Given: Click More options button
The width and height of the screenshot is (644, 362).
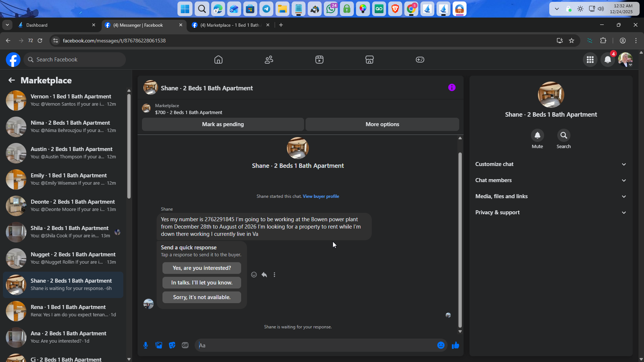Looking at the screenshot, I should 382,124.
